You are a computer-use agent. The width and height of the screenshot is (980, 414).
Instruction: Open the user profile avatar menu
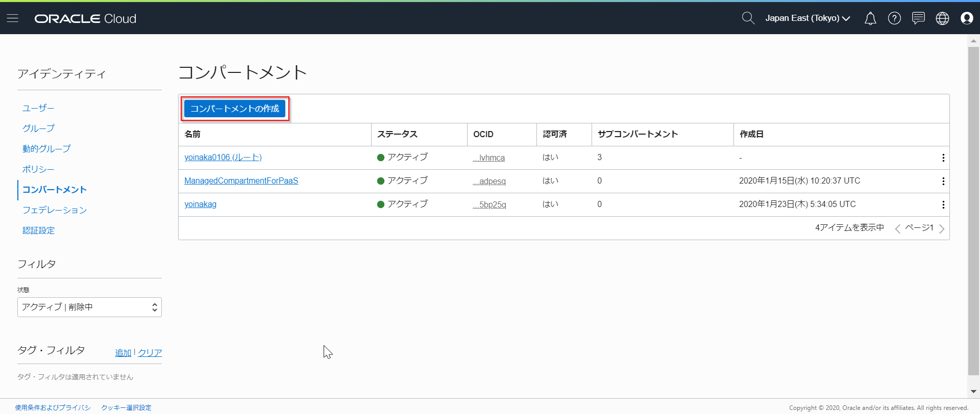[966, 18]
